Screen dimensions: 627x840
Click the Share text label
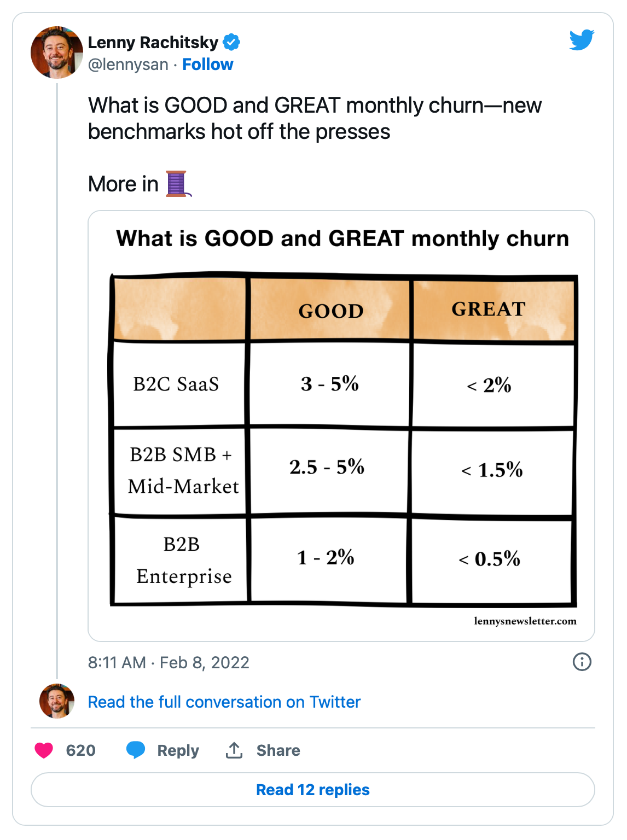pos(278,750)
